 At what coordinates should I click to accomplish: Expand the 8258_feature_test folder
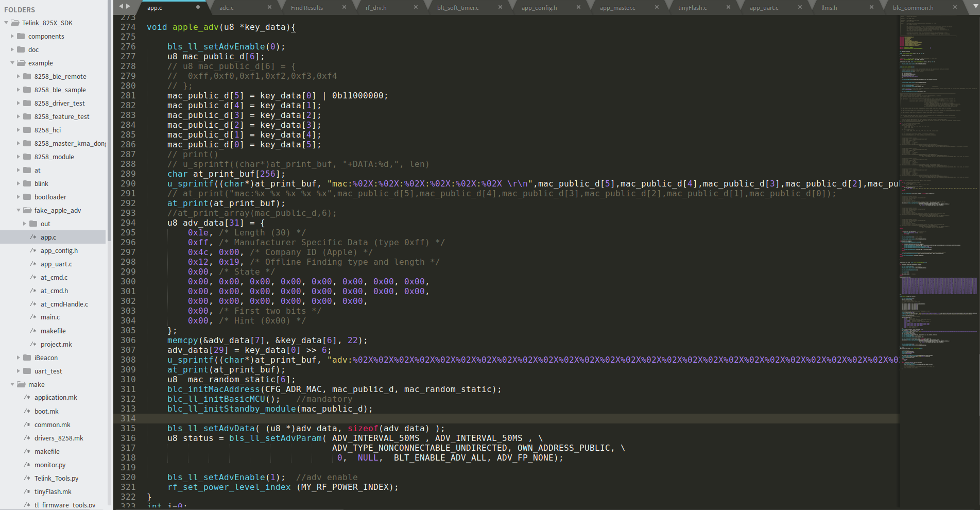pos(19,116)
